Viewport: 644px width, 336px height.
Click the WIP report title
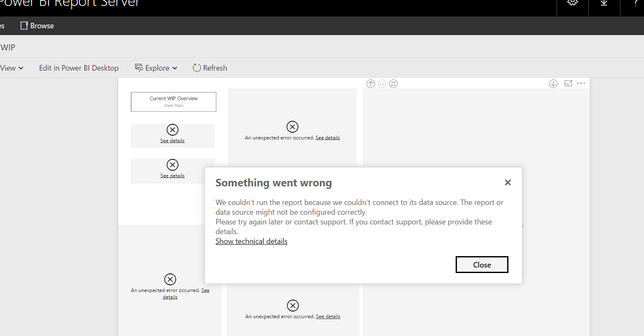tap(8, 47)
